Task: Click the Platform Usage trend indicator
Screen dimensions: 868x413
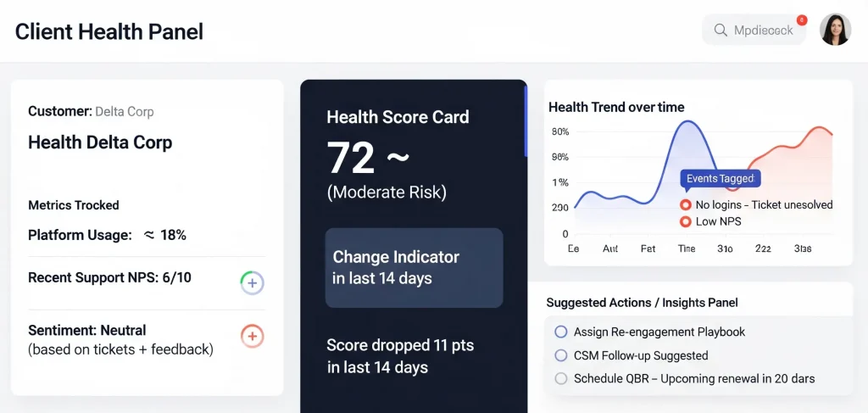Action: pos(150,235)
